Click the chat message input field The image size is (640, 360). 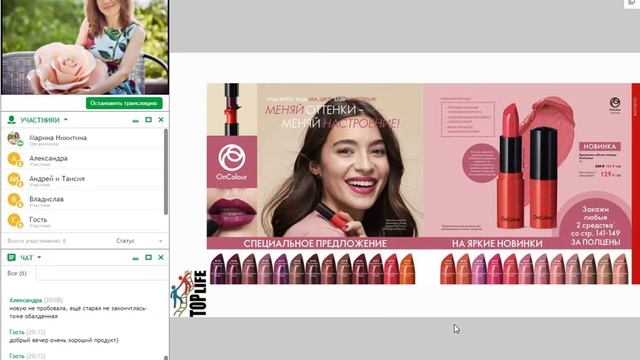point(102,273)
